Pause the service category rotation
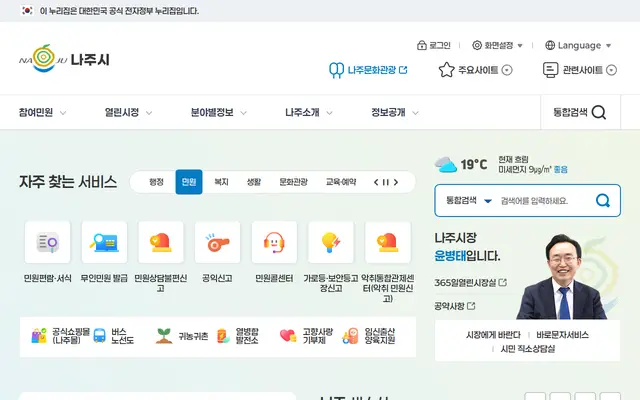 385,182
